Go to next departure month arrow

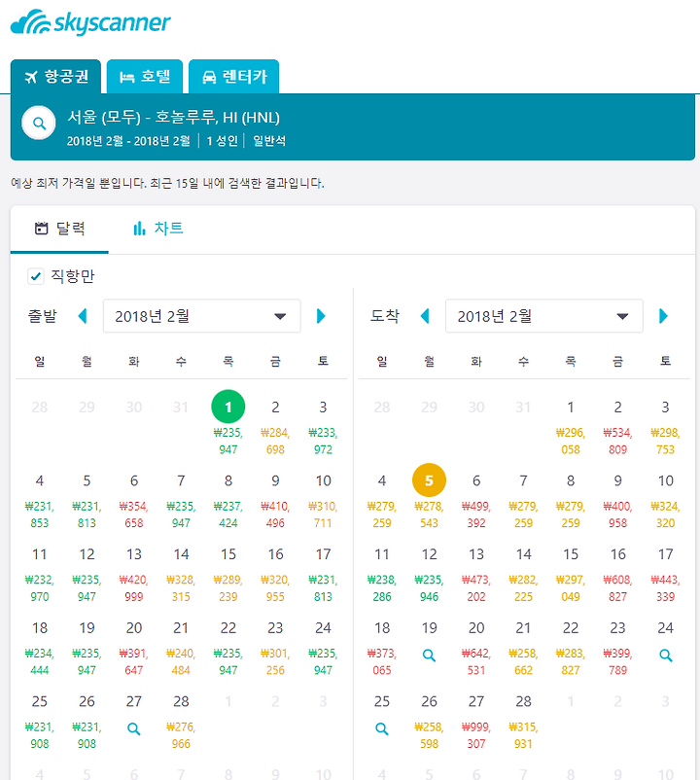321,316
